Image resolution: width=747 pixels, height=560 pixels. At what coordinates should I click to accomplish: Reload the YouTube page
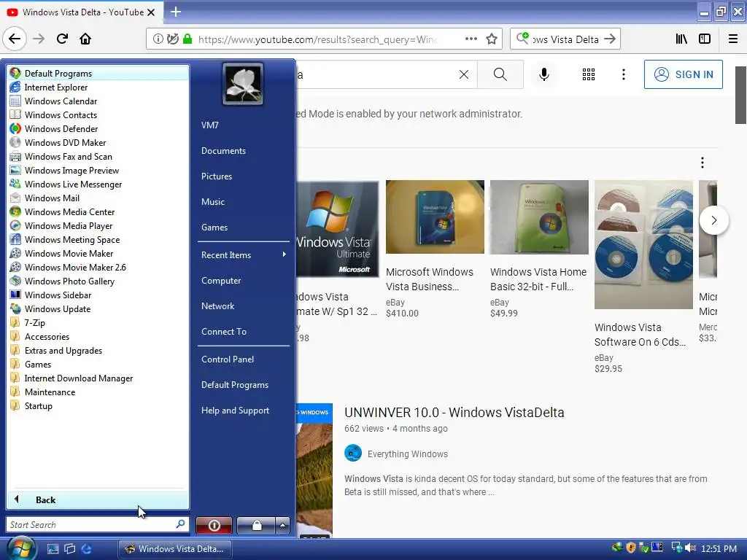click(62, 39)
